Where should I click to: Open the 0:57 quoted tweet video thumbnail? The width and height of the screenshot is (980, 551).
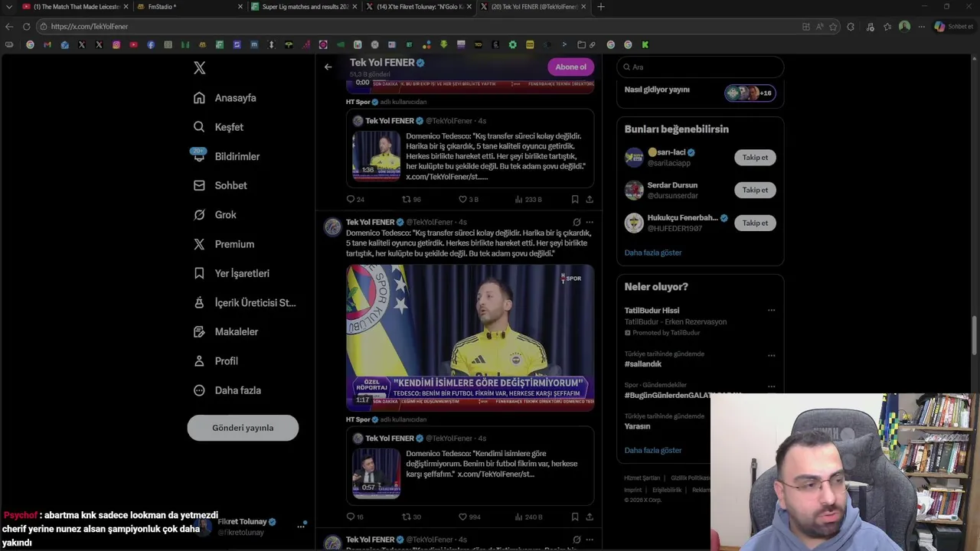376,473
